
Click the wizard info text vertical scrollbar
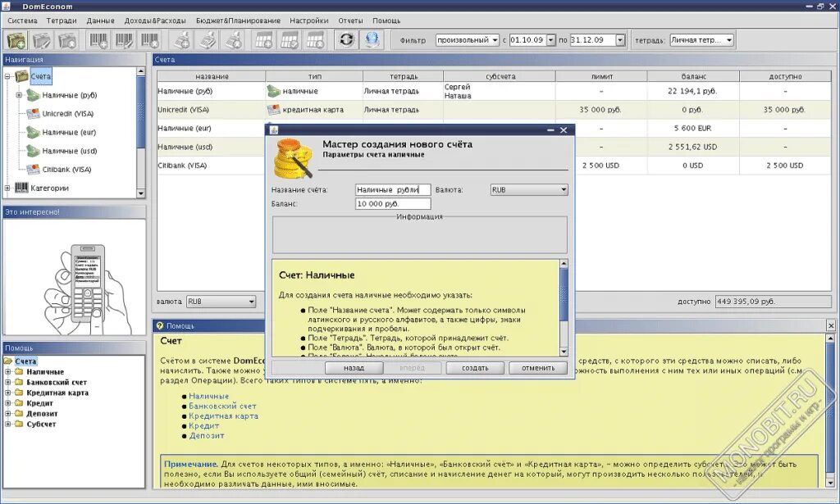coord(564,307)
